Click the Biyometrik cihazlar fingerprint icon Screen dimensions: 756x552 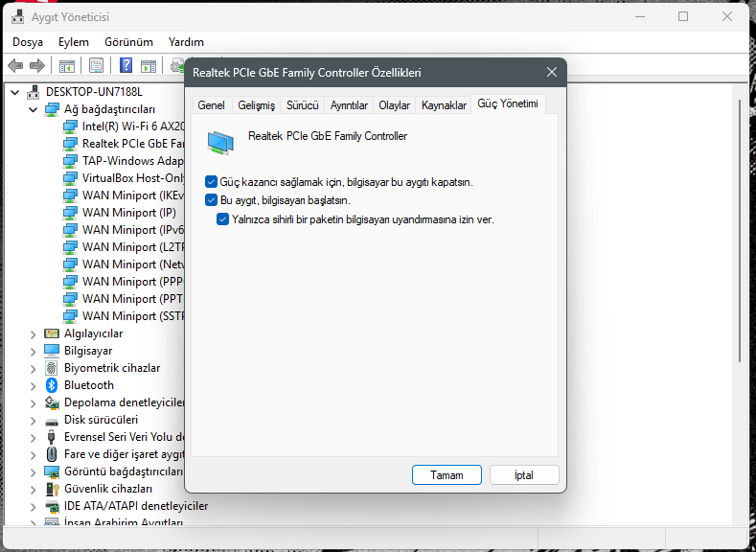(52, 368)
